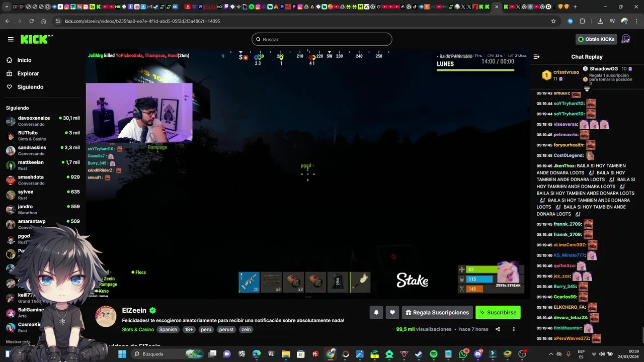Select the perust tag

[x=226, y=329]
